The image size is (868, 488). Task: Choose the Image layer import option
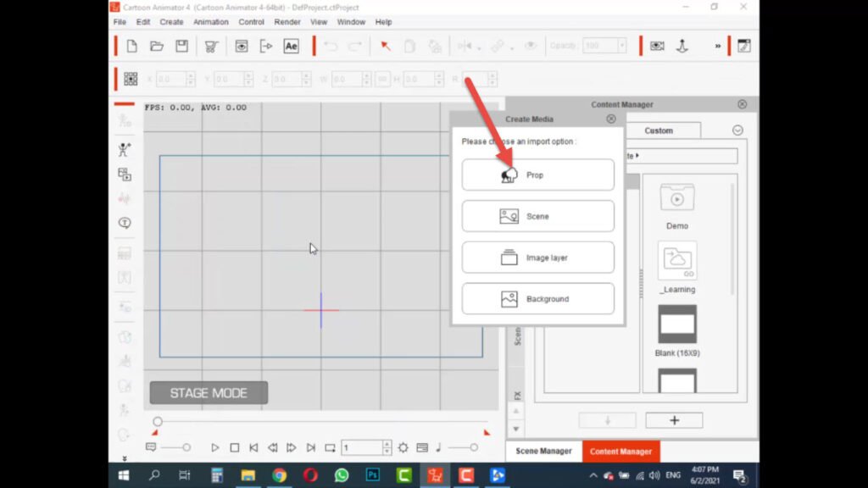(x=538, y=258)
